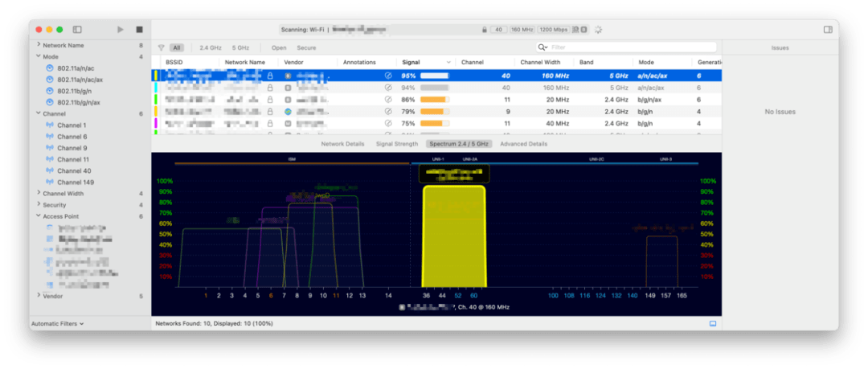Click the Channel 40 antenna icon
868x369 pixels.
[50, 171]
